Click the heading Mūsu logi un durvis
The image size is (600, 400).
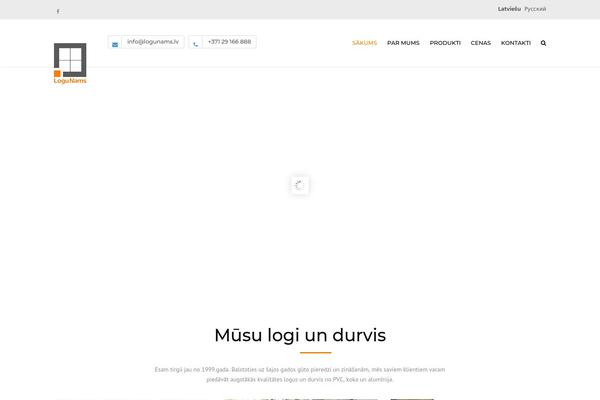pos(300,335)
